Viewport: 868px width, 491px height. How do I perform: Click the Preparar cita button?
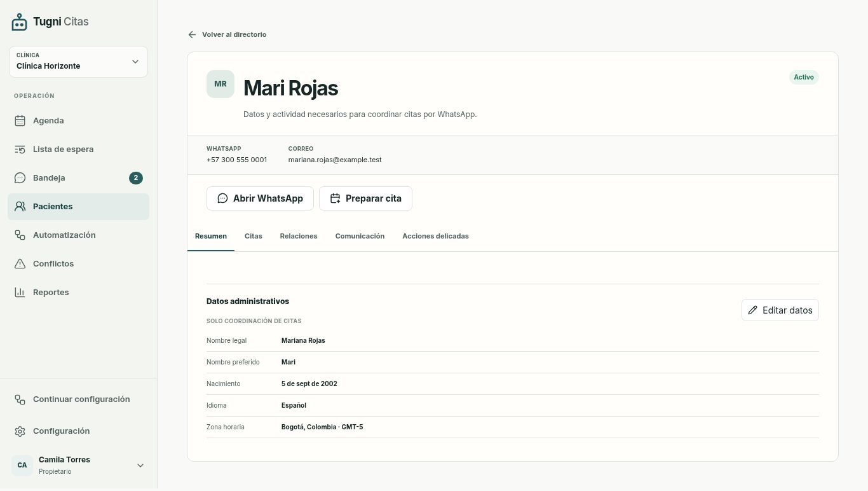tap(365, 198)
